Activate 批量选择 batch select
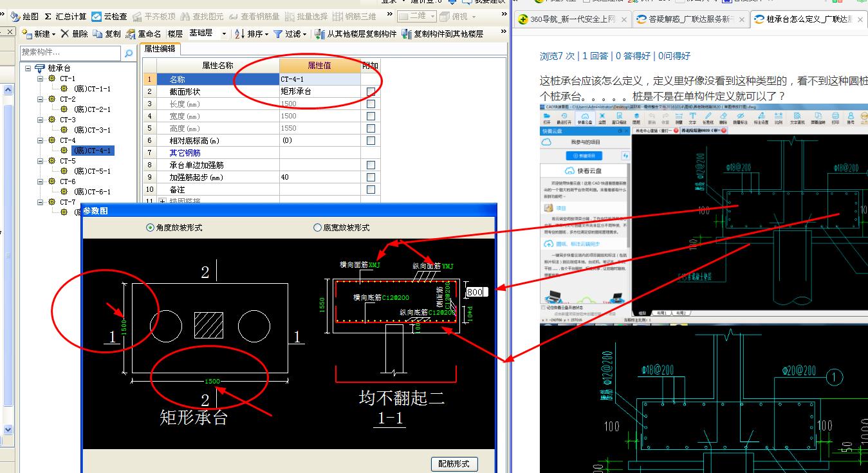The height and width of the screenshot is (473, 868). [x=306, y=16]
